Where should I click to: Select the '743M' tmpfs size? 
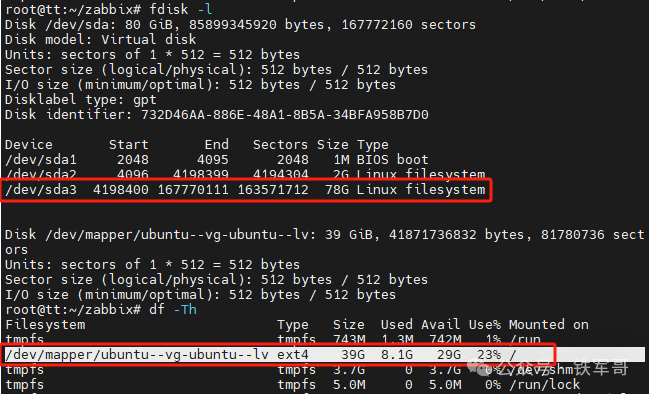(x=349, y=339)
